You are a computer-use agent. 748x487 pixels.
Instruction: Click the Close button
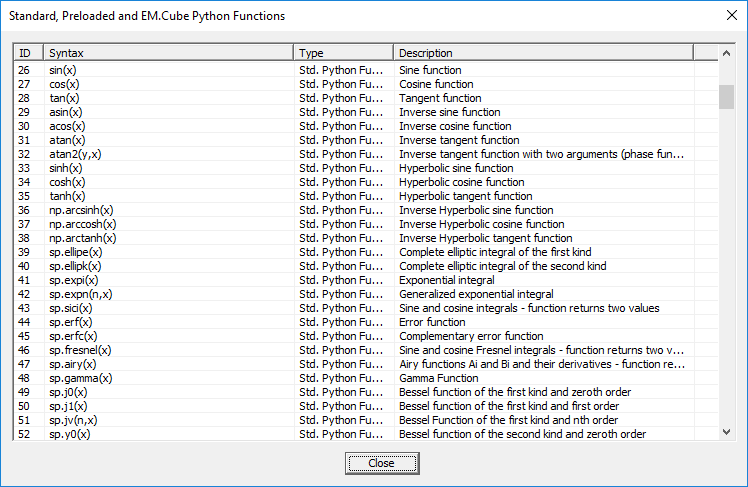pos(381,463)
